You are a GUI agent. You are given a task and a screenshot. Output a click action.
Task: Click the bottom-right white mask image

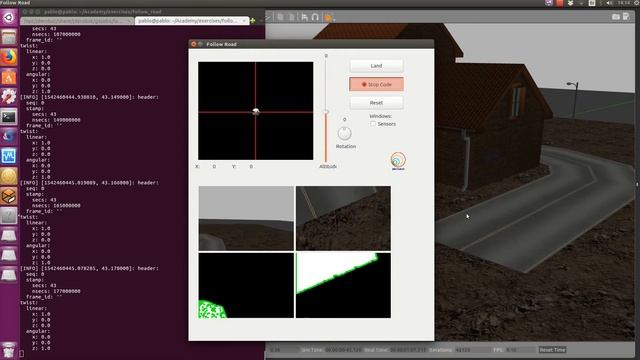pyautogui.click(x=343, y=285)
